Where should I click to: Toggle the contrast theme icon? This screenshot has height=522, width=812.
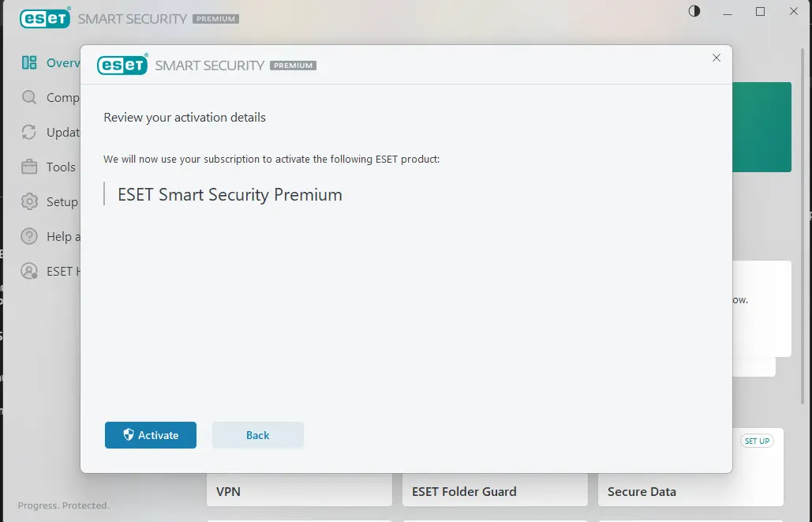[x=694, y=11]
